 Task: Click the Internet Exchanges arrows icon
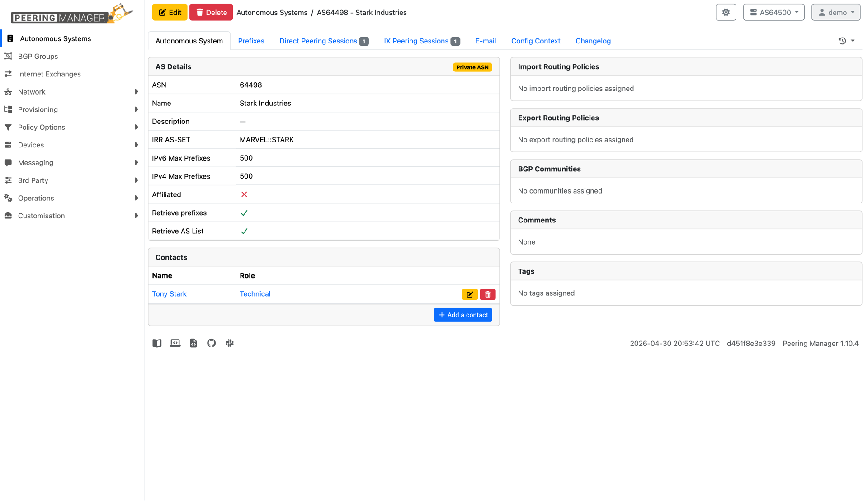click(8, 74)
